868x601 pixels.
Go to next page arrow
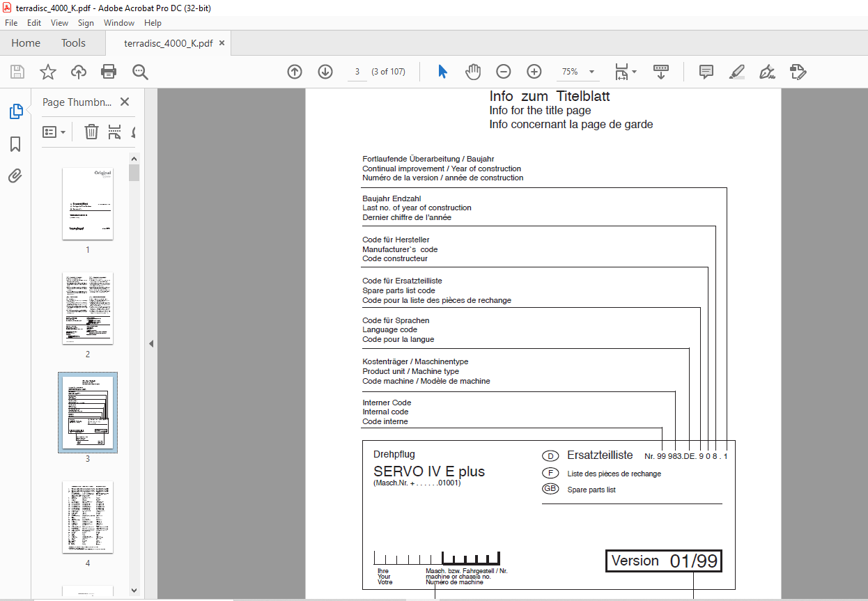tap(325, 72)
